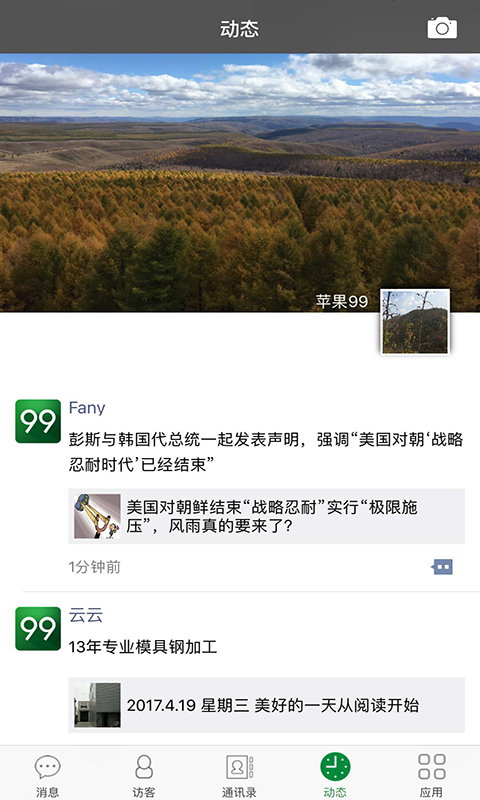Screen dimensions: 480x800
Task: Open the article 2017.4.19 星期三 美好的一天
Action: [x=266, y=705]
